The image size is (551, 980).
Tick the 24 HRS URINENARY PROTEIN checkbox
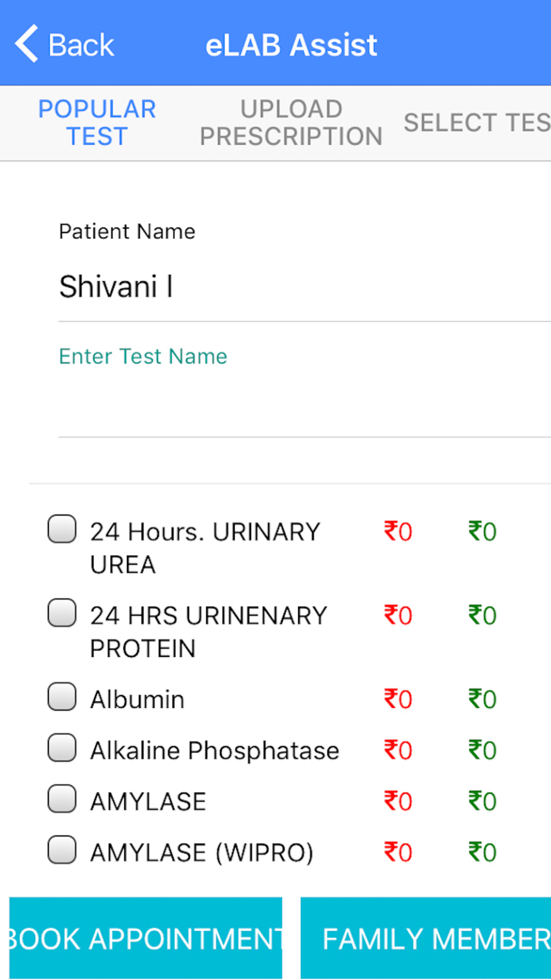click(x=62, y=612)
